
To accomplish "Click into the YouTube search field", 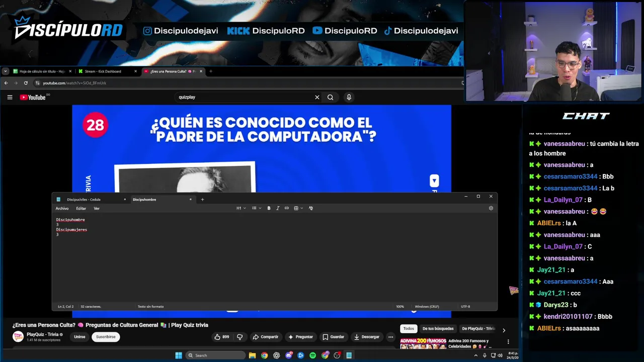I will click(x=244, y=97).
